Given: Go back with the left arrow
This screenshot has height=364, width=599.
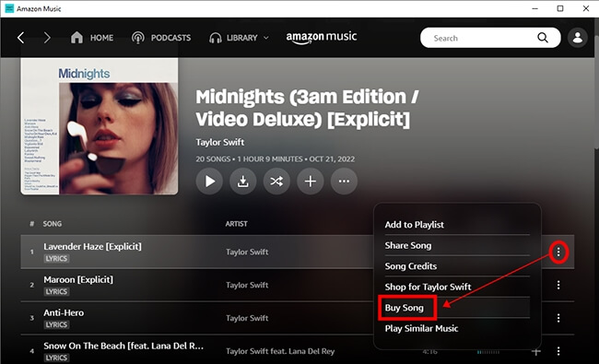Looking at the screenshot, I should [21, 38].
